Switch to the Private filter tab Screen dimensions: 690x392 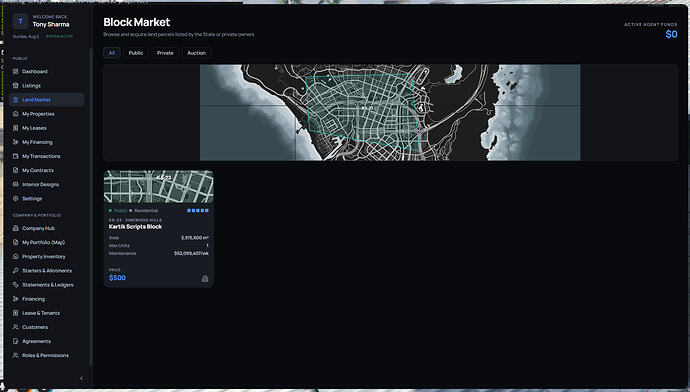165,53
